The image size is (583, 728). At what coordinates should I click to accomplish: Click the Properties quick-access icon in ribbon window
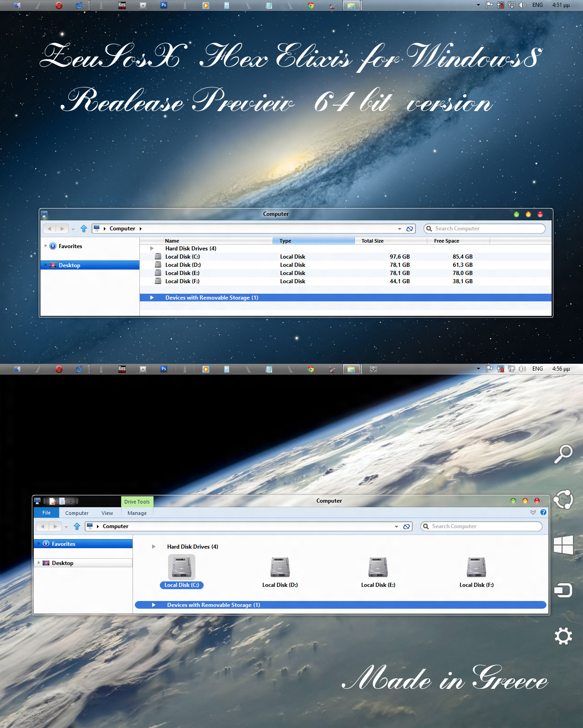[x=53, y=501]
